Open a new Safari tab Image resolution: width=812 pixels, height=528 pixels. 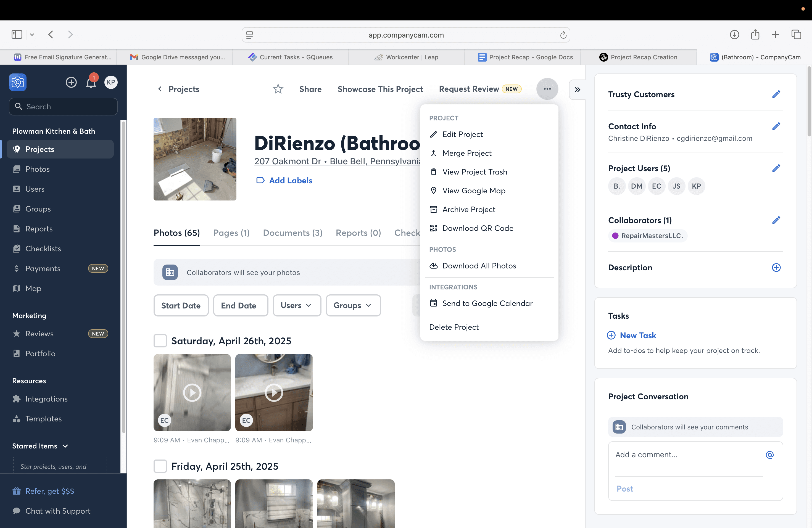pyautogui.click(x=775, y=35)
